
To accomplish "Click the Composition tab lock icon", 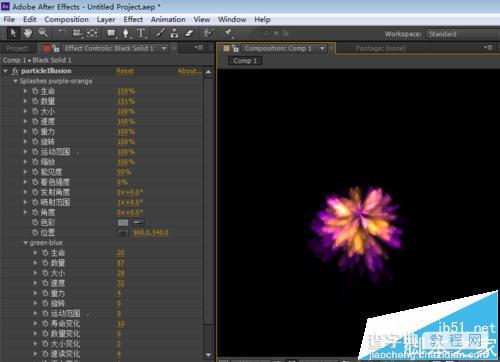I will click(236, 49).
